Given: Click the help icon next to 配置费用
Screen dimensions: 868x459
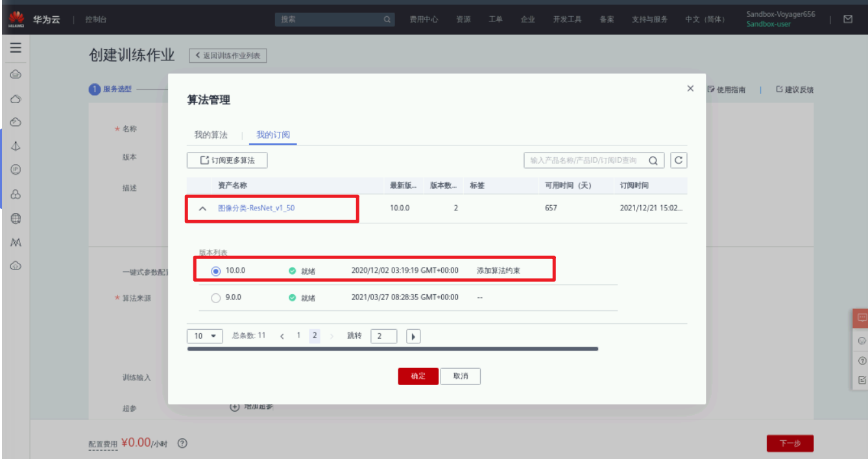Looking at the screenshot, I should (x=182, y=443).
